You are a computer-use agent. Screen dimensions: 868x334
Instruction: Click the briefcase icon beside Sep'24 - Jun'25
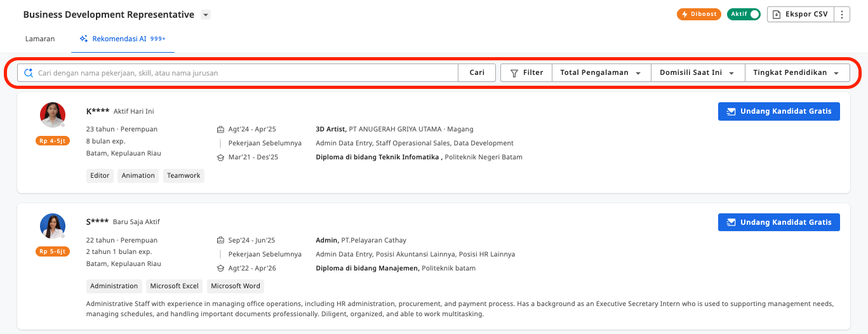click(220, 240)
